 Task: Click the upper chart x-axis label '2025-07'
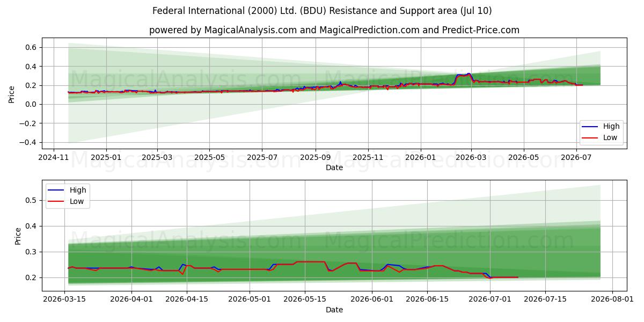coord(262,158)
